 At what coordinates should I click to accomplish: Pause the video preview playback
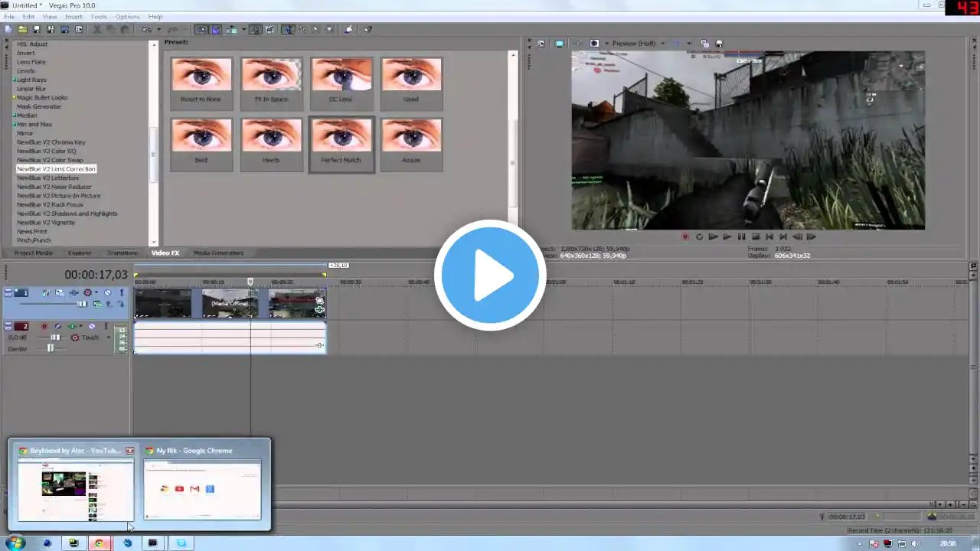tap(741, 237)
